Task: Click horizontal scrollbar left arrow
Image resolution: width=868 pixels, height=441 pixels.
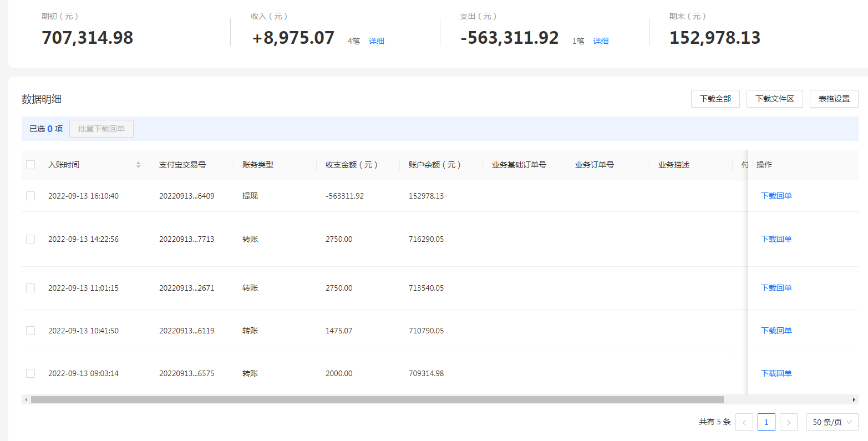Action: [x=26, y=399]
